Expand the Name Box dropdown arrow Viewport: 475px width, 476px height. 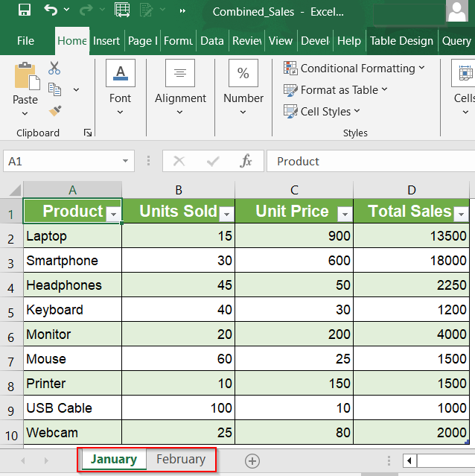pyautogui.click(x=125, y=161)
